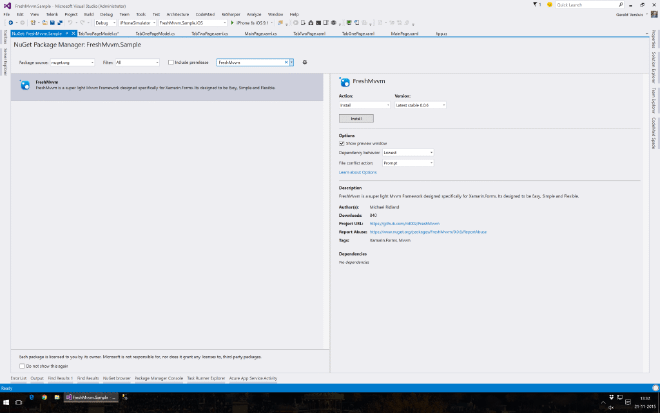
Task: Open the FreshMvvm.Sample.iOS startup project dropdown
Action: pos(192,23)
